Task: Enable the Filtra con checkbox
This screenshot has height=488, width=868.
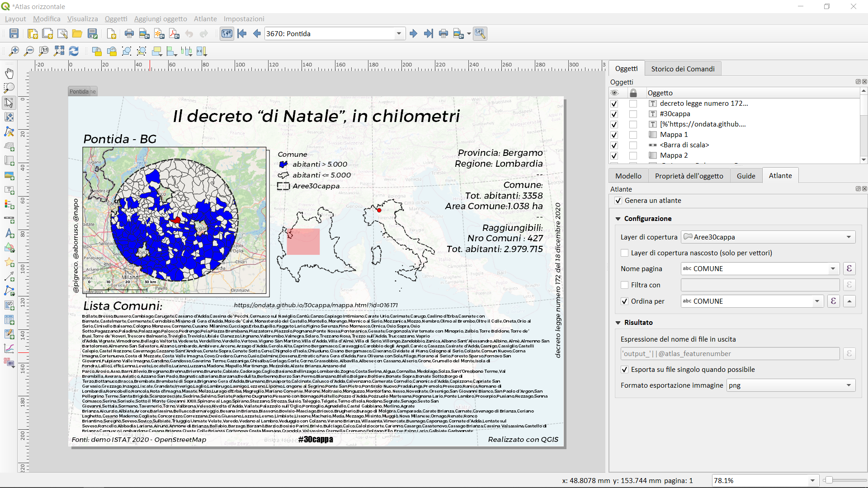Action: click(x=625, y=285)
